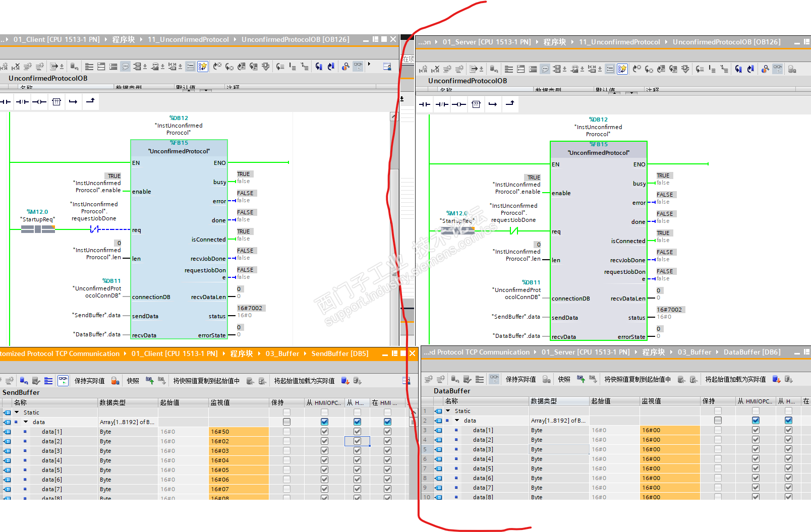Click scroll-up arrow of 01_Client network scrollbar
Image resolution: width=811 pixels, height=532 pixels.
tap(393, 116)
